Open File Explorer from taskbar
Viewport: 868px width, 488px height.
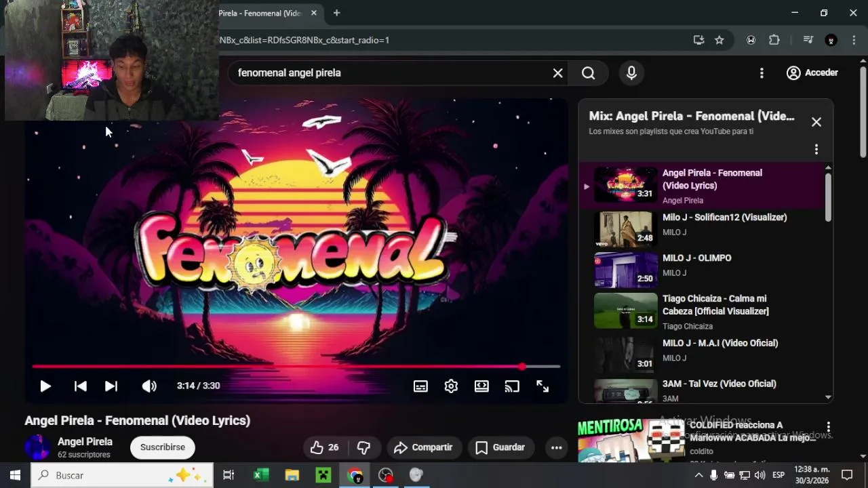click(x=292, y=475)
